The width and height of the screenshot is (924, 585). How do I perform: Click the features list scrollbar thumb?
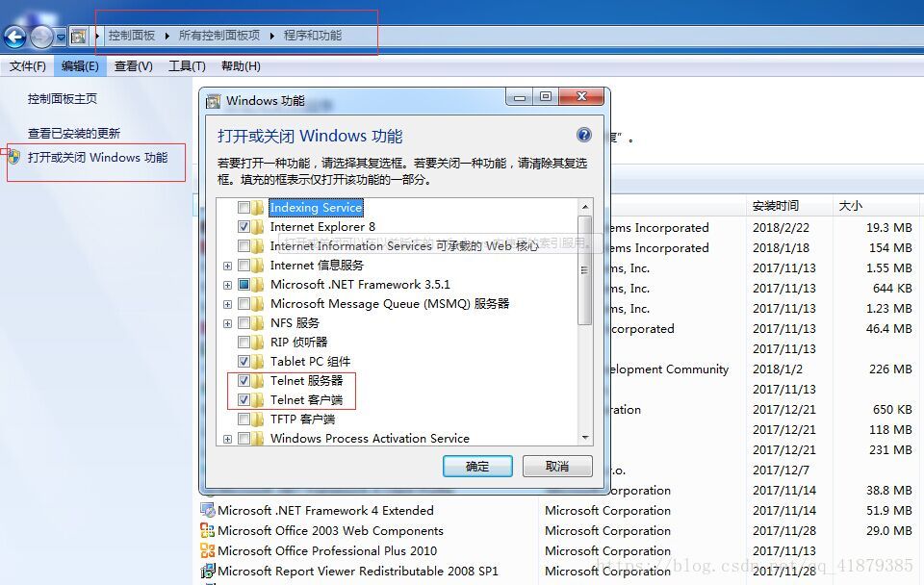tap(584, 269)
